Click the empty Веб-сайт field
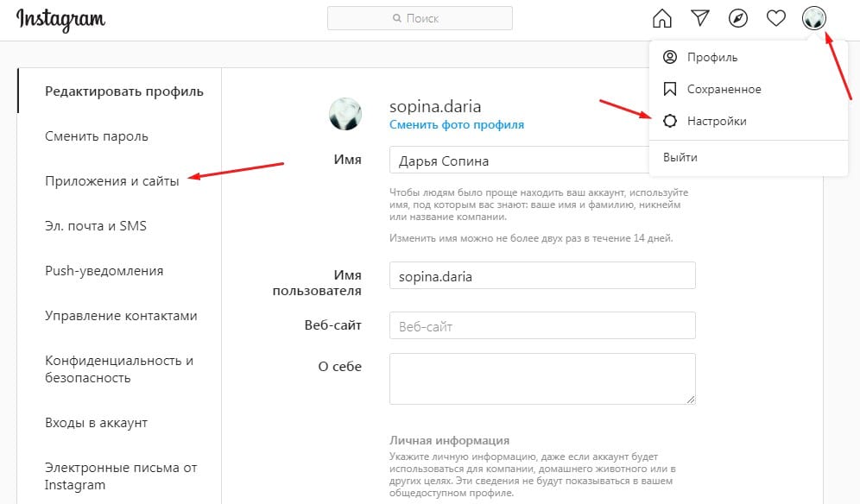This screenshot has height=504, width=860. tap(542, 325)
